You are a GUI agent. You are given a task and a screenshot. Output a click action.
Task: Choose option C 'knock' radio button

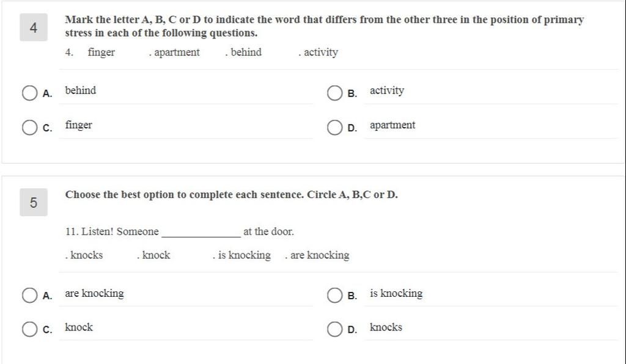click(x=29, y=329)
